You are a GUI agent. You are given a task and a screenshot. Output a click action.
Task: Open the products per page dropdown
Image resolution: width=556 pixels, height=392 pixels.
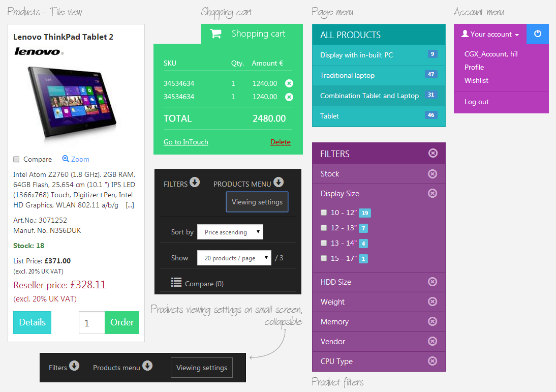tap(234, 258)
